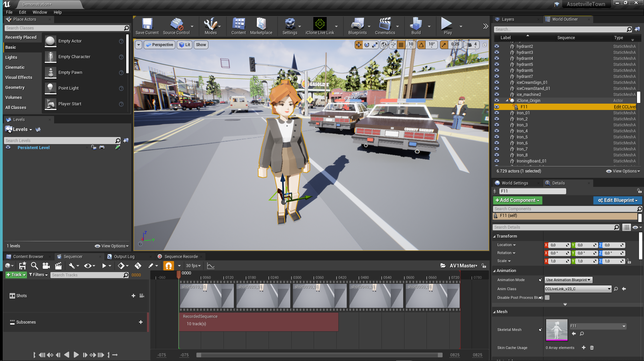This screenshot has width=644, height=361.
Task: Open the Blueprints toolbar icon
Action: point(357,26)
